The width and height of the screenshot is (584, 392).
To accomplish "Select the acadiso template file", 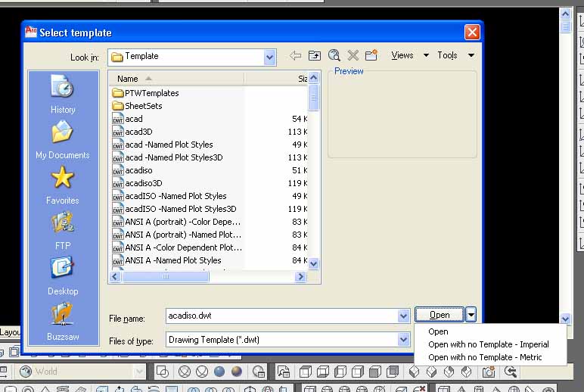I will point(132,170).
